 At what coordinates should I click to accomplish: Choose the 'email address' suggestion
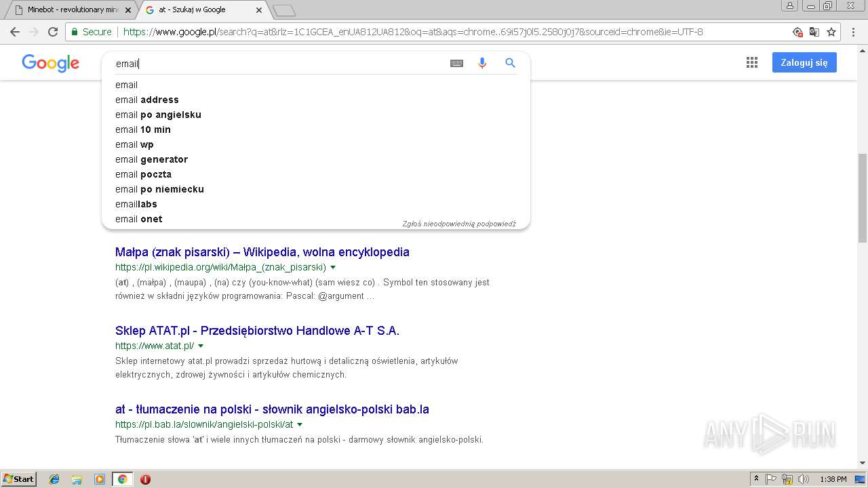316,100
